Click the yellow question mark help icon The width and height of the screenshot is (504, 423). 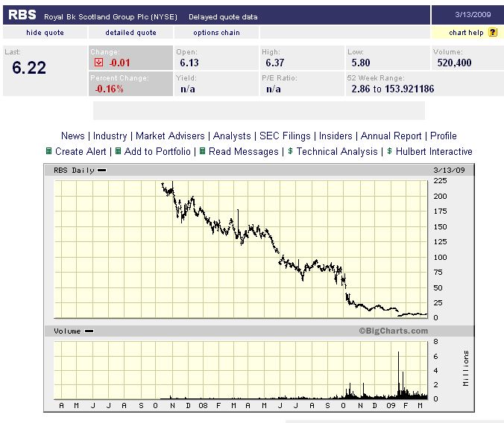(493, 33)
